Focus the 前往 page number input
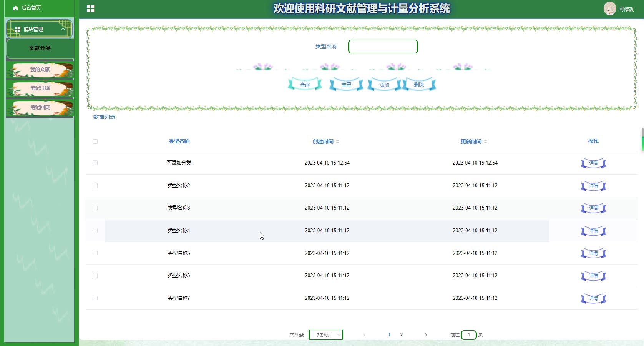The width and height of the screenshot is (644, 346). click(469, 335)
